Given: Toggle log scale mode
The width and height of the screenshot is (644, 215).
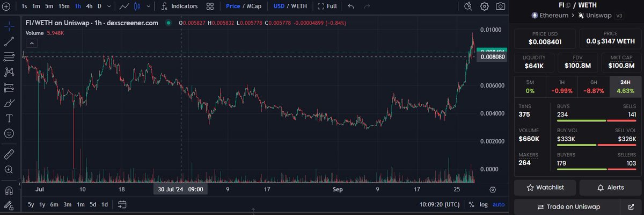Looking at the screenshot, I should coord(484,204).
